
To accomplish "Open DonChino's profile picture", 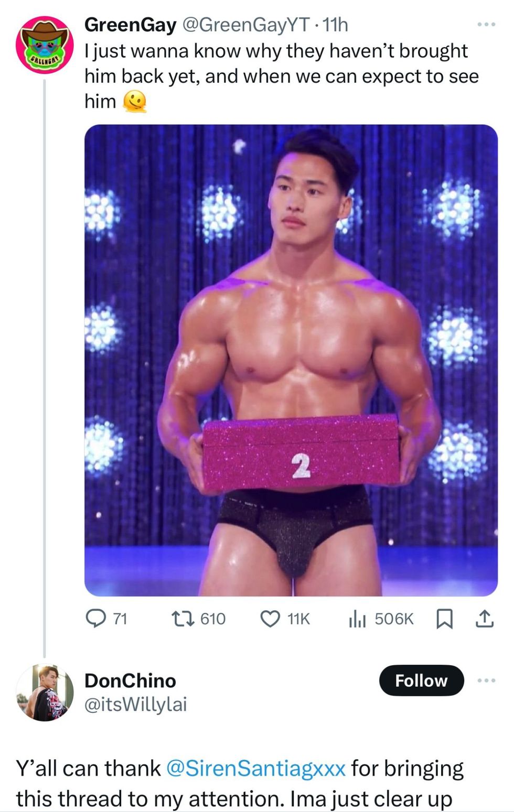I will (x=45, y=692).
